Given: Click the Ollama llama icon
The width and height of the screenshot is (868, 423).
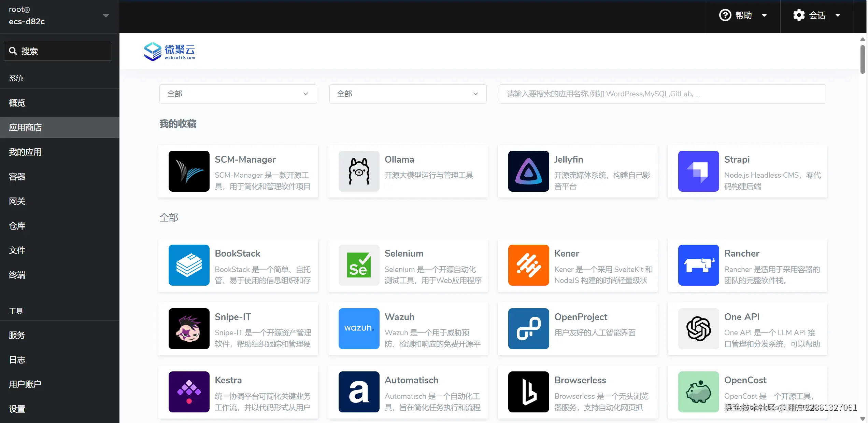Looking at the screenshot, I should click(x=358, y=171).
